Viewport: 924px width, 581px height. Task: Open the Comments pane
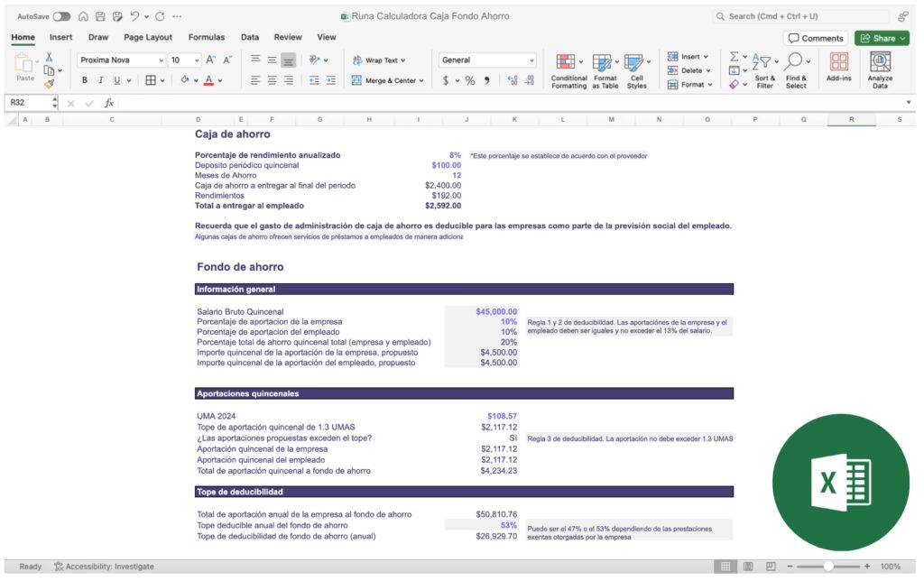[x=816, y=38]
